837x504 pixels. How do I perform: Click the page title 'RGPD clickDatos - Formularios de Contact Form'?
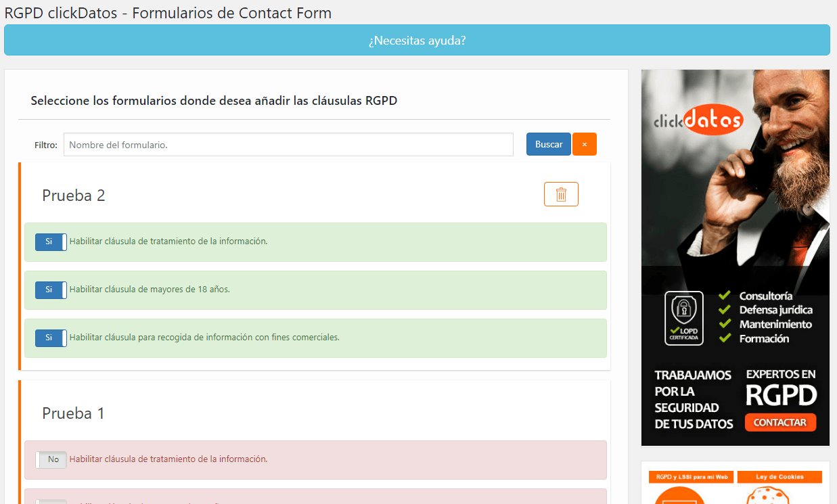click(x=168, y=13)
